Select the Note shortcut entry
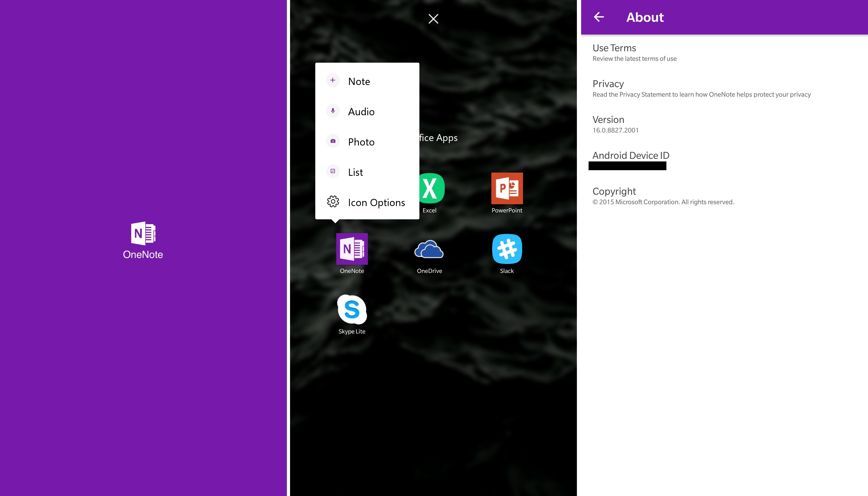This screenshot has height=496, width=868. point(367,81)
